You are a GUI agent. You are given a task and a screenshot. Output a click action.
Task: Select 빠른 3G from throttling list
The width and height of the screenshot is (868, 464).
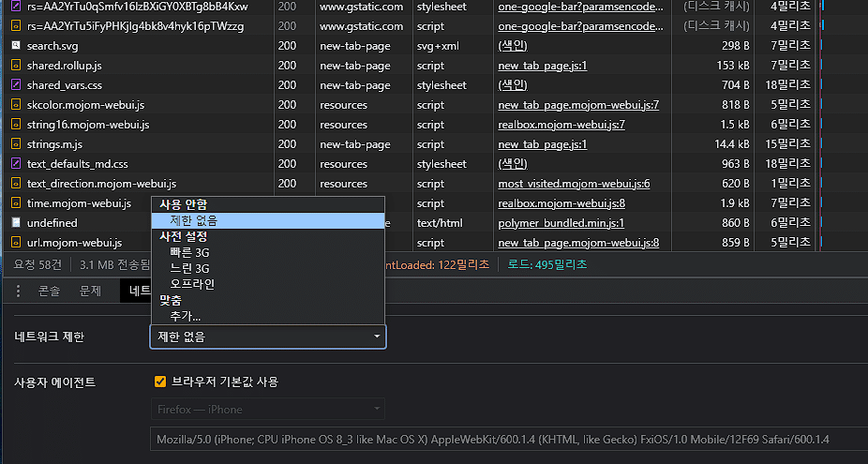tap(189, 252)
